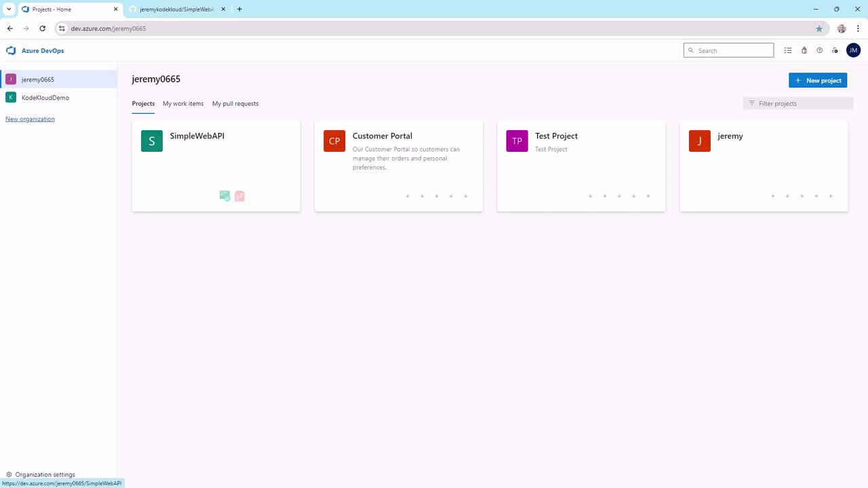Switch to the My work items tab
This screenshot has width=868, height=488.
pos(183,104)
